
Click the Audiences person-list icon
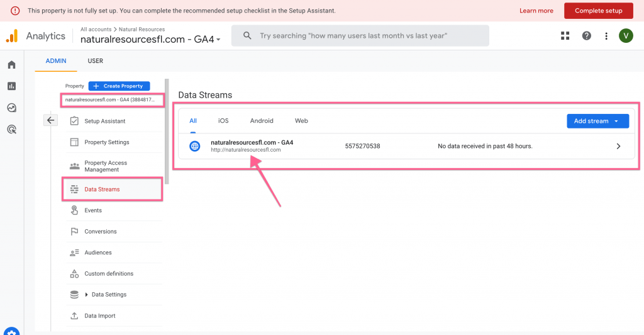[x=74, y=253]
